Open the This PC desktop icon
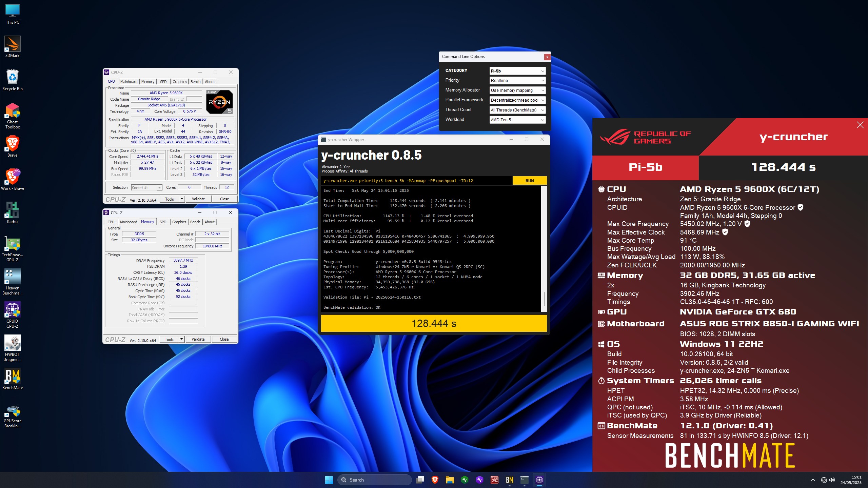Screen dimensions: 868x488 pyautogui.click(x=13, y=14)
